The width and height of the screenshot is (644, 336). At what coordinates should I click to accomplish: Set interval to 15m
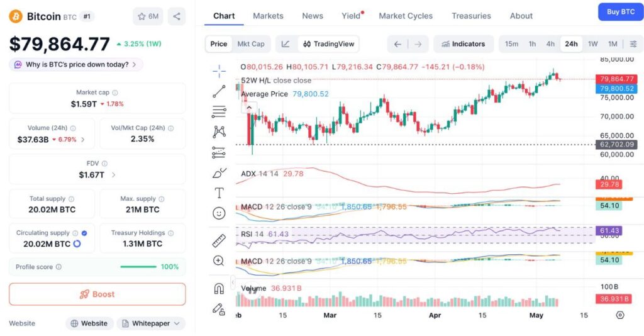point(511,44)
